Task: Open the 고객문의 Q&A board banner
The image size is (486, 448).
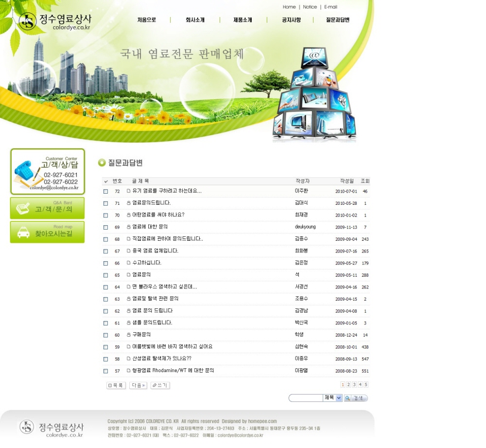Action: pos(48,208)
